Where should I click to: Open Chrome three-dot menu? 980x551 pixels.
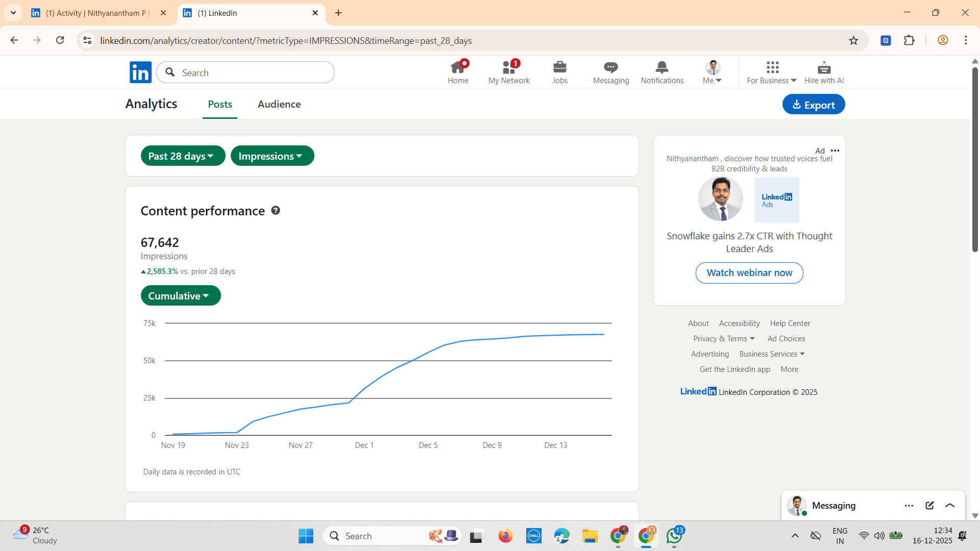tap(966, 40)
